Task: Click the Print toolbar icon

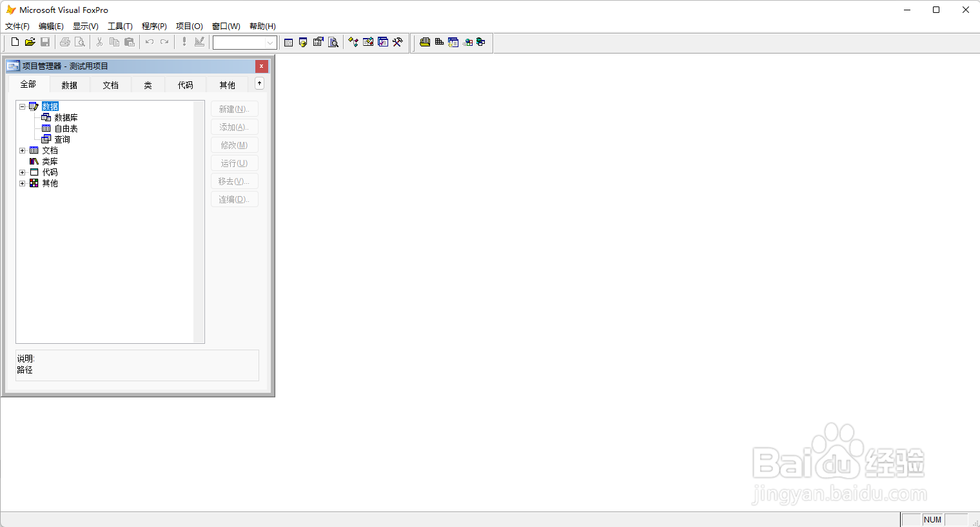Action: click(x=64, y=42)
